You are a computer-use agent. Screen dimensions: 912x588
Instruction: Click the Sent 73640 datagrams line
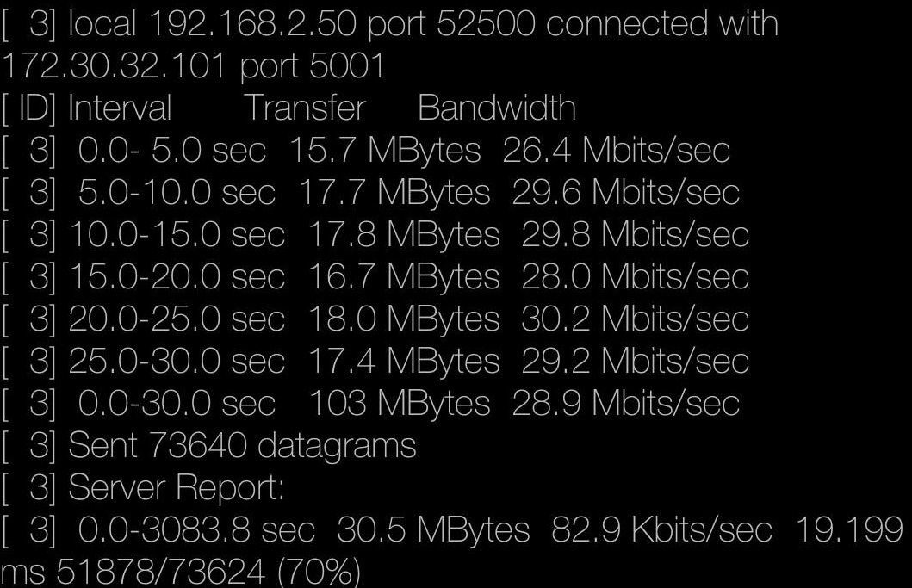point(242,445)
